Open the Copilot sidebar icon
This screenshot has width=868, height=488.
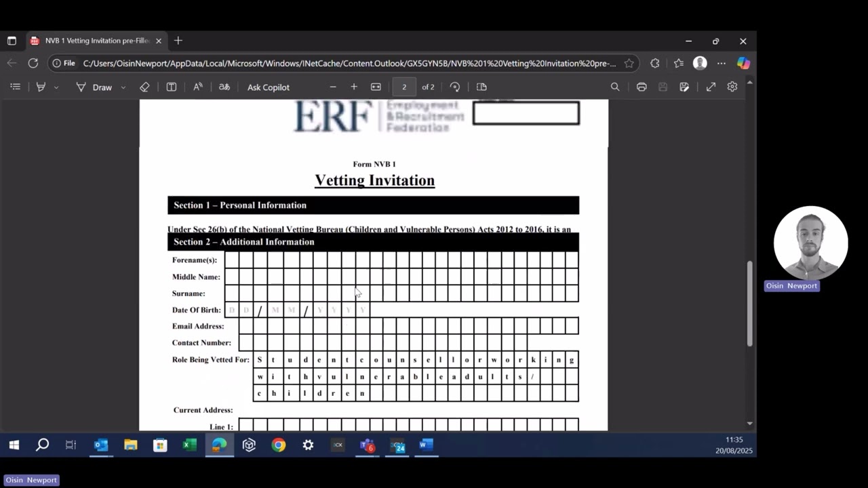(744, 63)
